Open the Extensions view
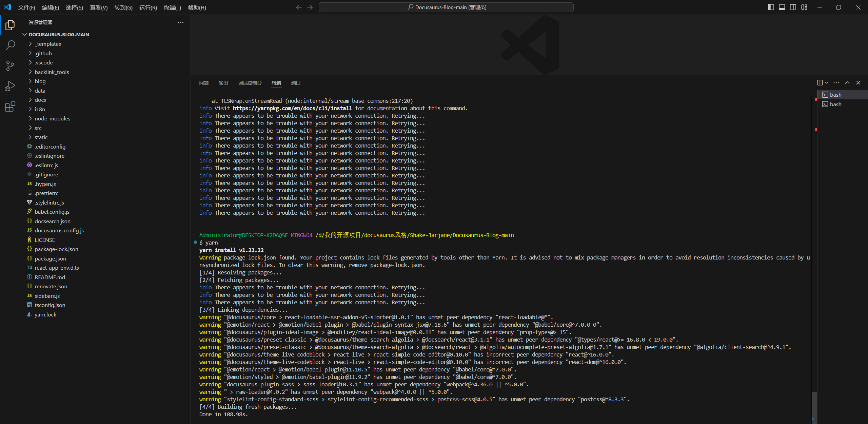Screen dimensions: 868x424 point(10,107)
